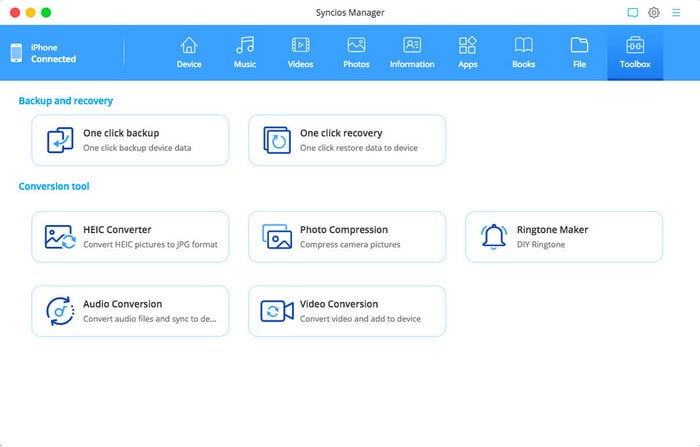Open Video Conversion title
The image size is (700, 447).
pos(339,304)
